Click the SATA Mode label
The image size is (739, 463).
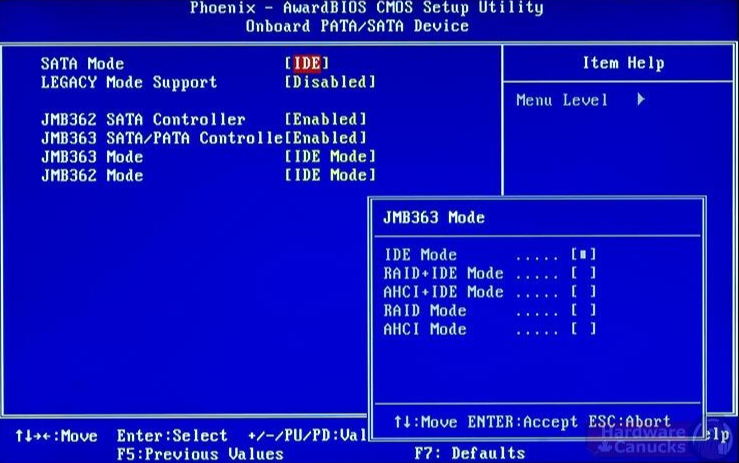tap(82, 64)
